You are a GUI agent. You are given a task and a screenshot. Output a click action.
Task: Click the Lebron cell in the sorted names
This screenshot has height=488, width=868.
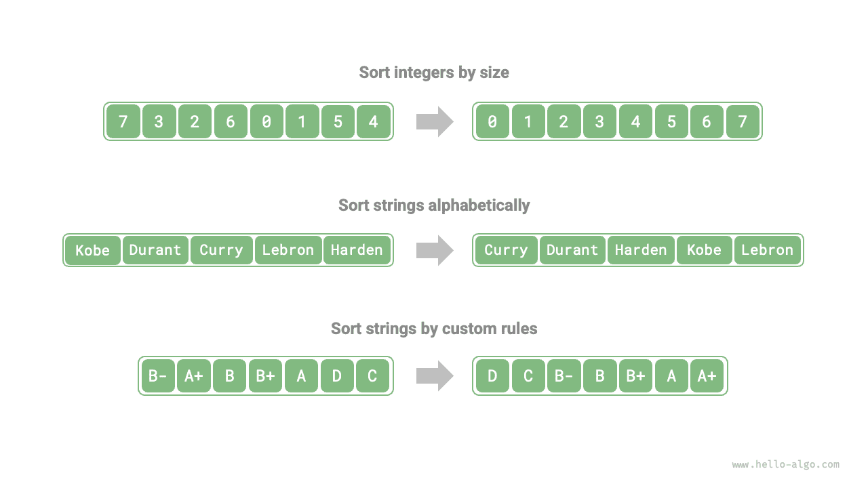tap(767, 250)
